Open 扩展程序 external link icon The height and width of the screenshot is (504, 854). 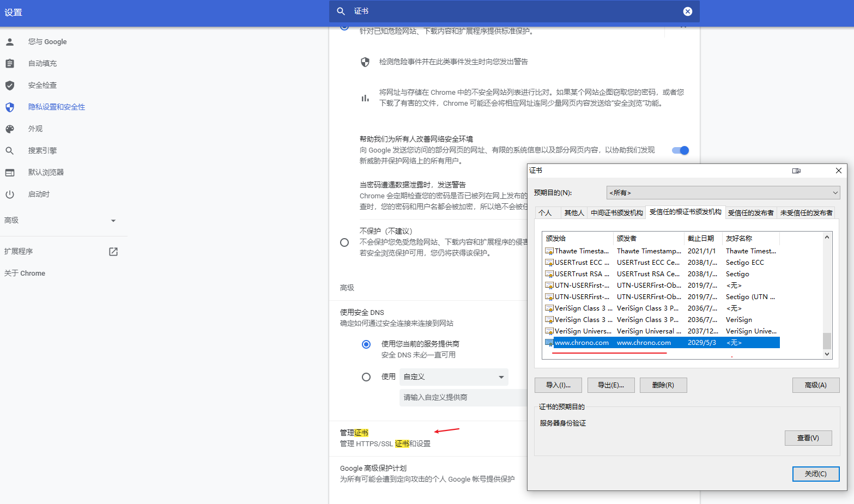tap(113, 251)
